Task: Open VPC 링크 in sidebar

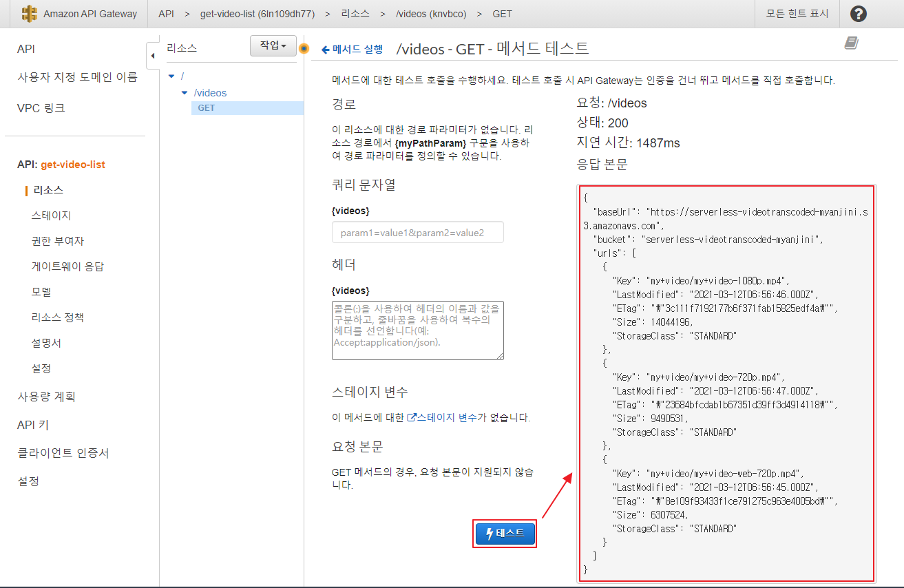Action: tap(41, 108)
